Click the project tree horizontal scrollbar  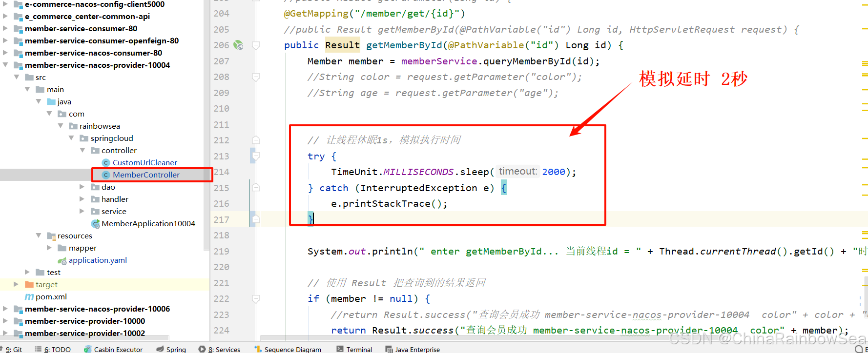pyautogui.click(x=85, y=338)
